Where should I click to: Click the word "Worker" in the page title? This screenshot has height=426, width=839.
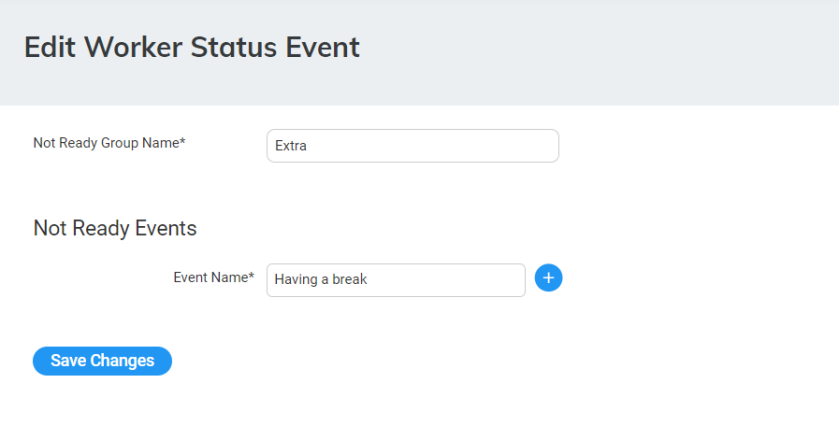click(x=123, y=47)
